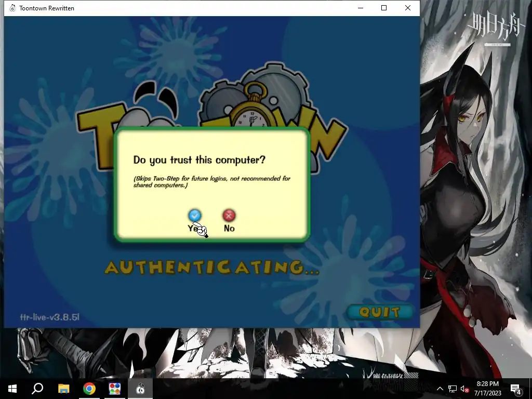Image resolution: width=532 pixels, height=399 pixels.
Task: Open the Windows Start menu
Action: (12, 389)
